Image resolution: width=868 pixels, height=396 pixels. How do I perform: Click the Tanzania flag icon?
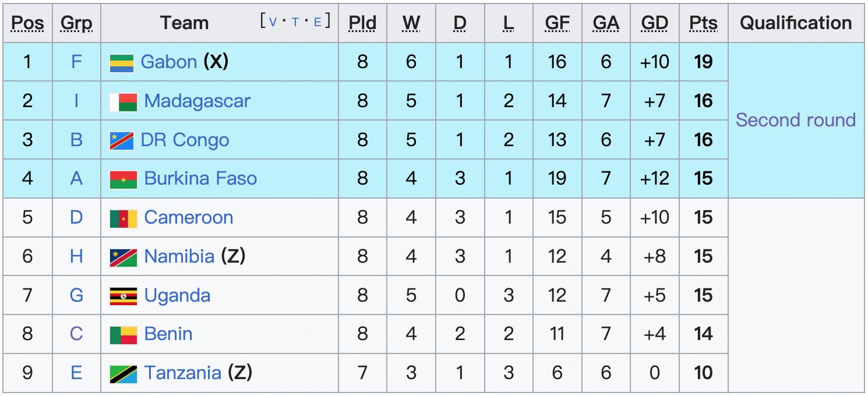[124, 373]
